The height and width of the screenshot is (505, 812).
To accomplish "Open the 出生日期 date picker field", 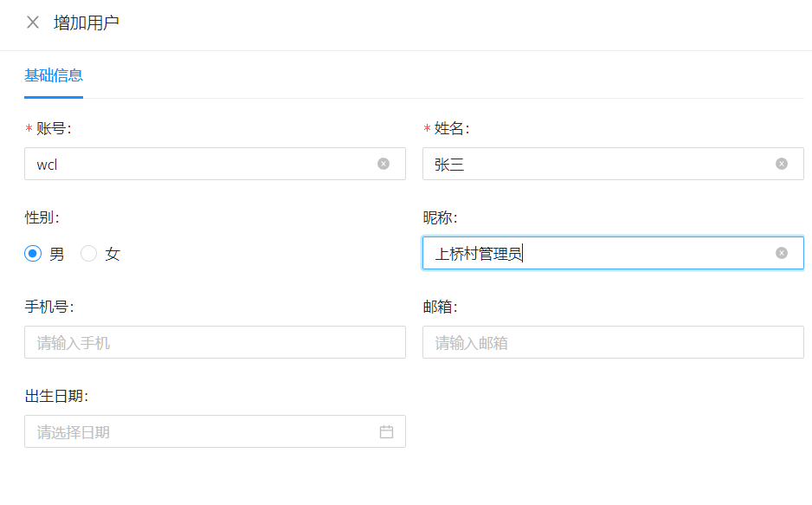I will pos(215,431).
